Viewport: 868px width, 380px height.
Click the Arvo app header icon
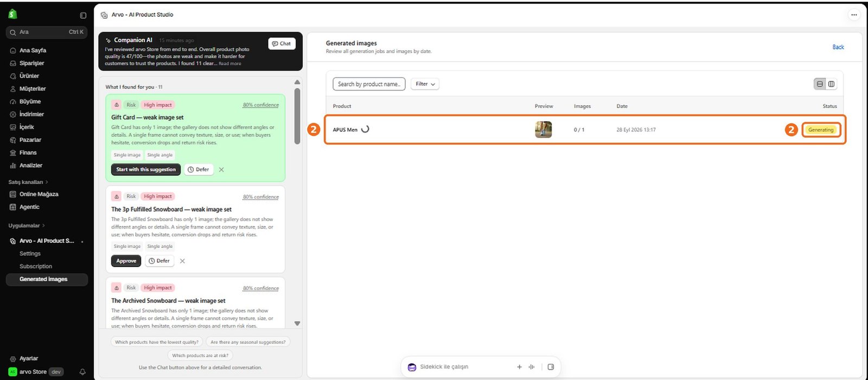104,15
